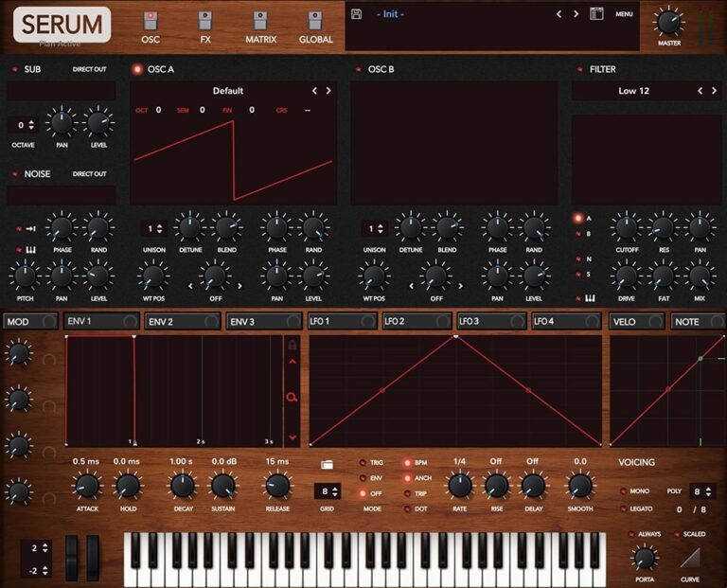
Task: Enable the FILTER power switch
Action: (579, 69)
